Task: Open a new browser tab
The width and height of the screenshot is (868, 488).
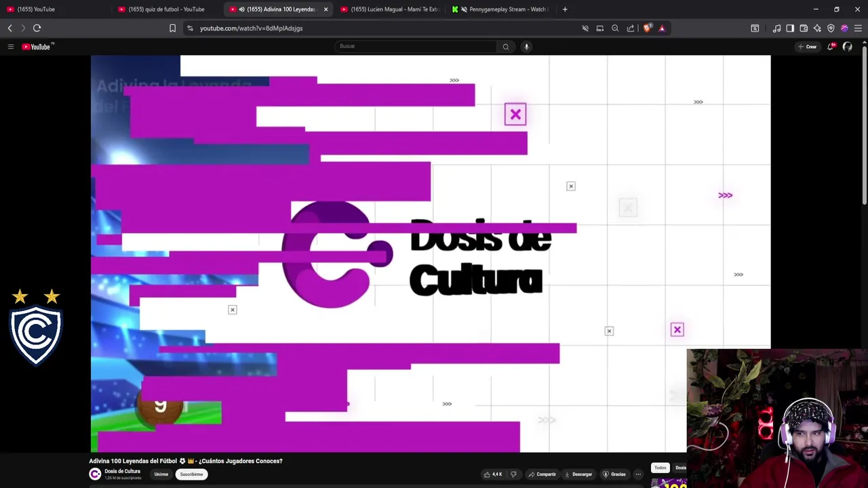Action: coord(565,9)
